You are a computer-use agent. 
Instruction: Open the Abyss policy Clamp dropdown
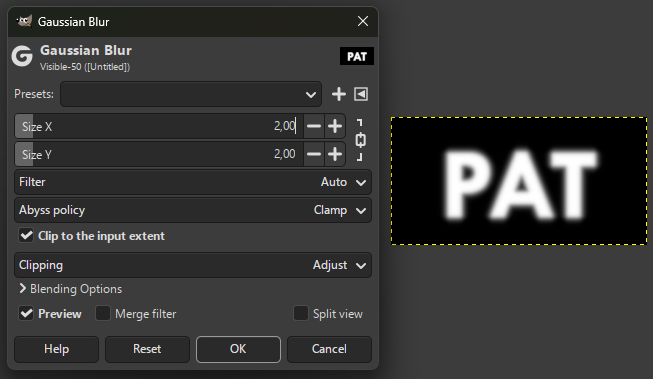pos(193,210)
